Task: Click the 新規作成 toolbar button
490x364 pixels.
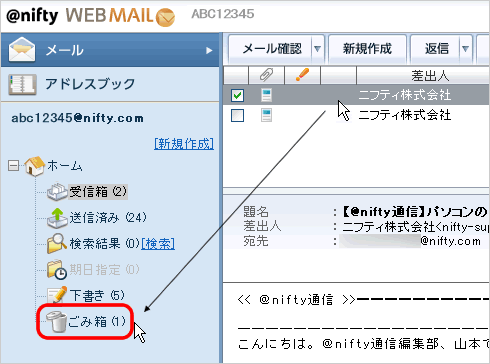Action: coord(367,49)
